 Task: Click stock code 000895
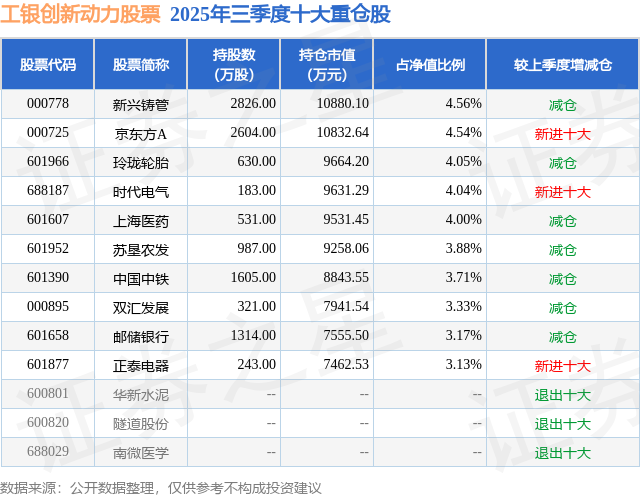pyautogui.click(x=48, y=306)
